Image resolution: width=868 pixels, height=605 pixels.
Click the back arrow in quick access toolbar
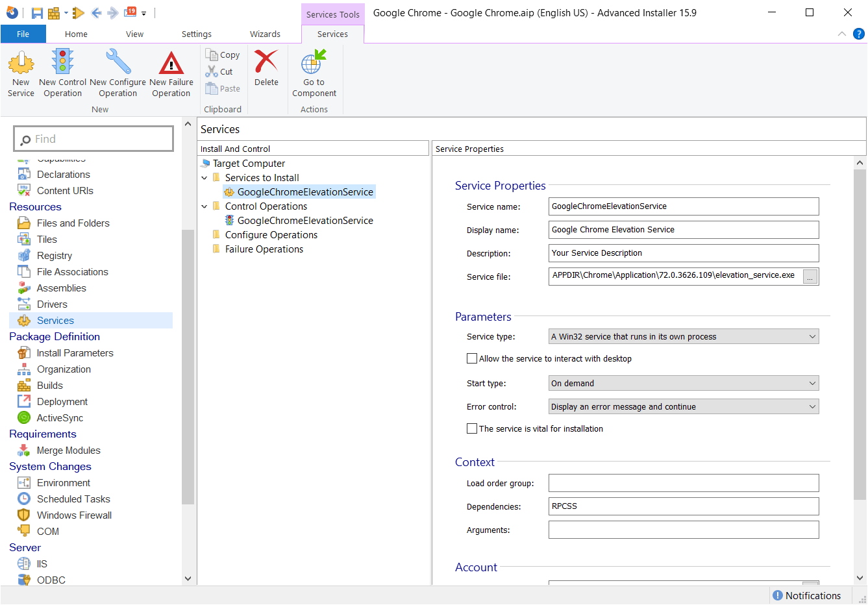[96, 12]
